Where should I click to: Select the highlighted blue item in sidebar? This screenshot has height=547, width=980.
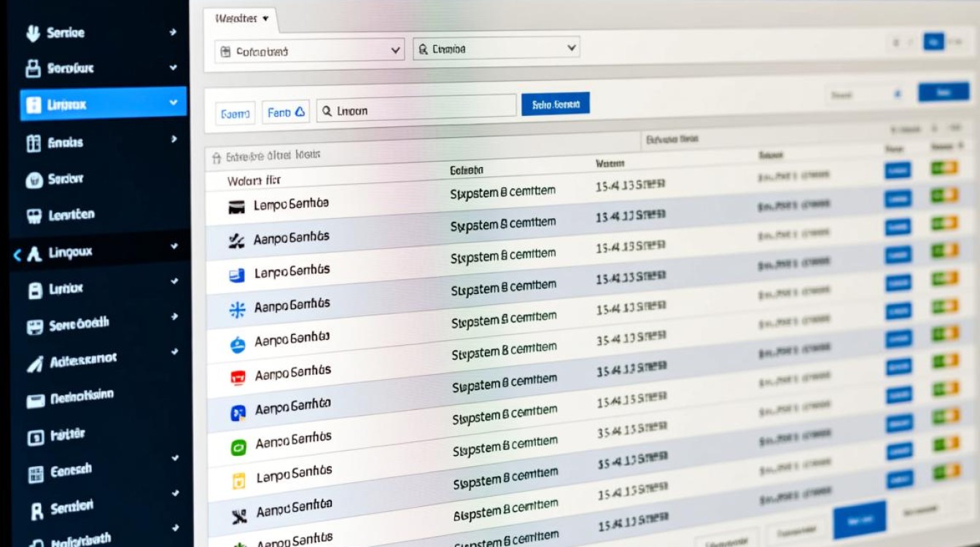(x=102, y=104)
